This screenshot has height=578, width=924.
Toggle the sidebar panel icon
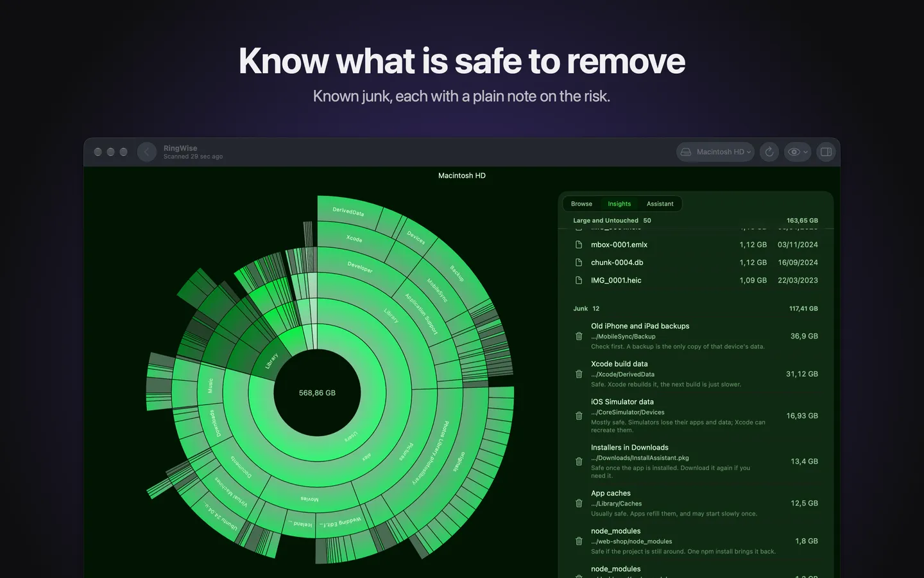click(x=826, y=152)
